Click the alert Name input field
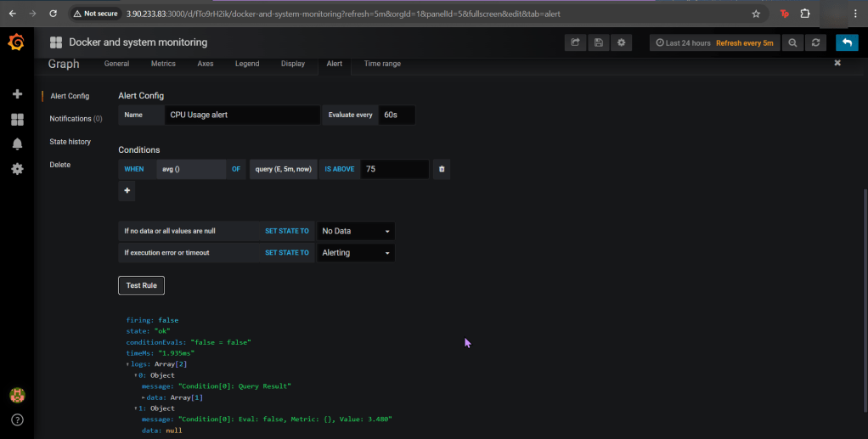Viewport: 868px width, 439px height. (x=242, y=115)
